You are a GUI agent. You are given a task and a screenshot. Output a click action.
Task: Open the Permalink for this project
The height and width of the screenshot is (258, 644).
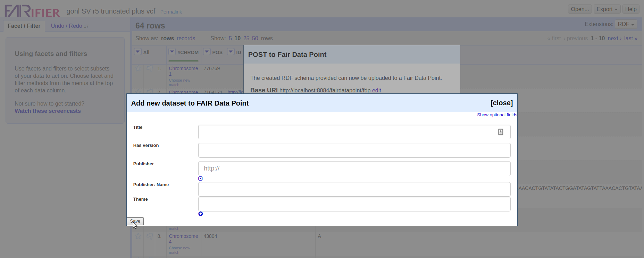(171, 12)
